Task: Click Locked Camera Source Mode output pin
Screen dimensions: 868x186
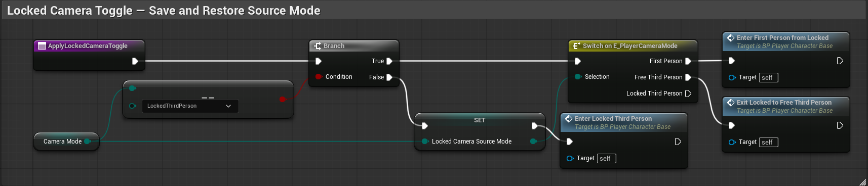Action: point(533,142)
